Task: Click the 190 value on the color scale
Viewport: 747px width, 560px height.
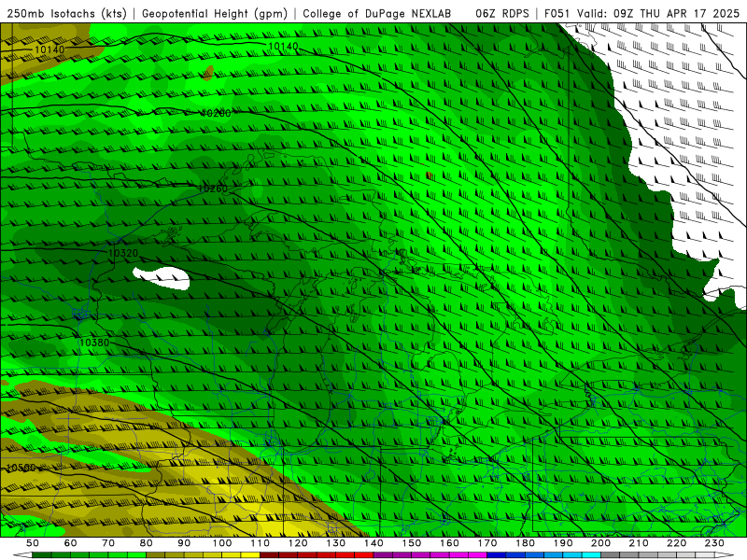Action: coord(563,543)
